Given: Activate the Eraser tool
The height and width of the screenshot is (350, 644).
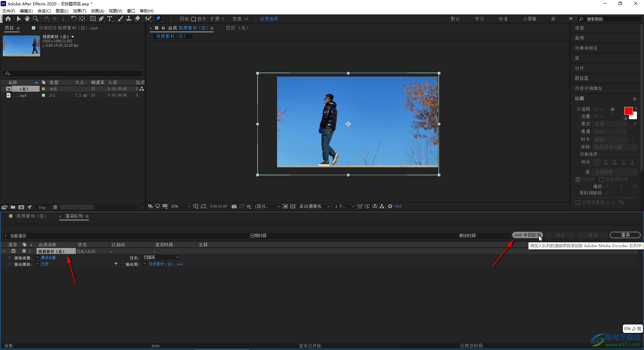Looking at the screenshot, I should point(137,19).
